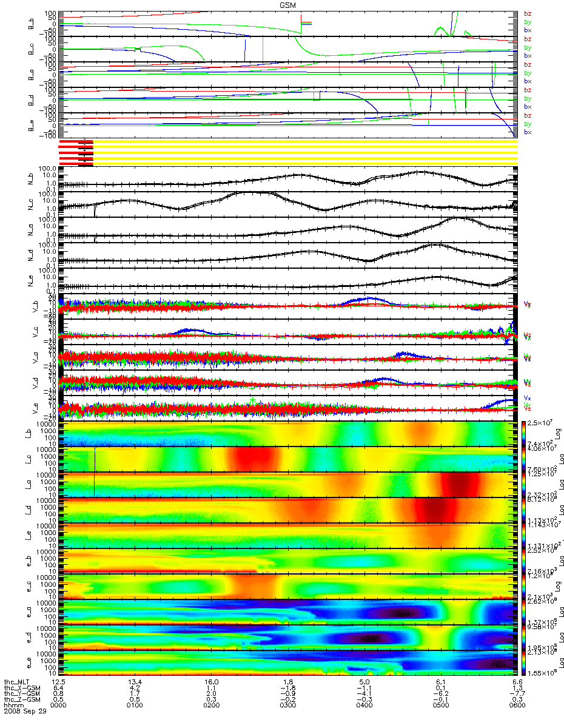Click the GSM plot title
The height and width of the screenshot is (728, 564).
click(x=288, y=4)
